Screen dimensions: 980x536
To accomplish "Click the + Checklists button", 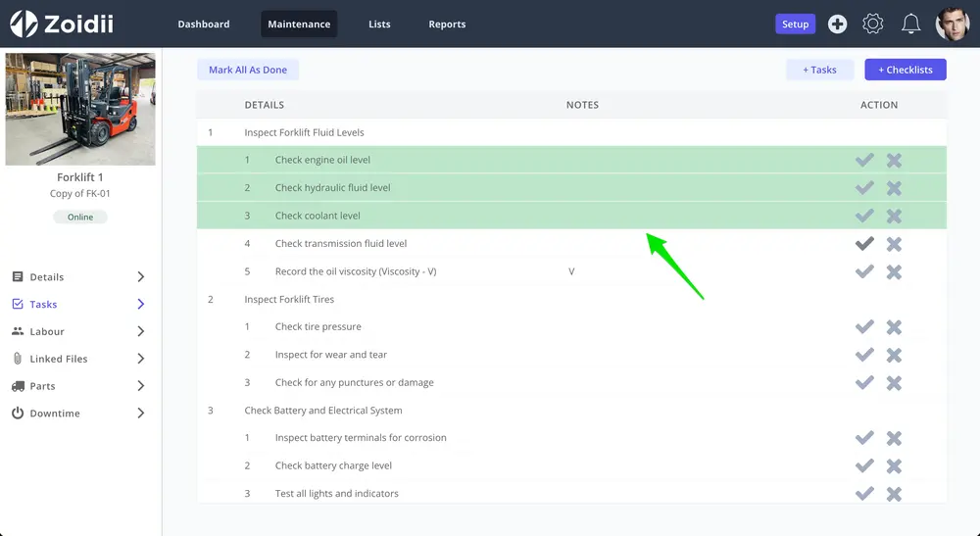I will [x=905, y=70].
